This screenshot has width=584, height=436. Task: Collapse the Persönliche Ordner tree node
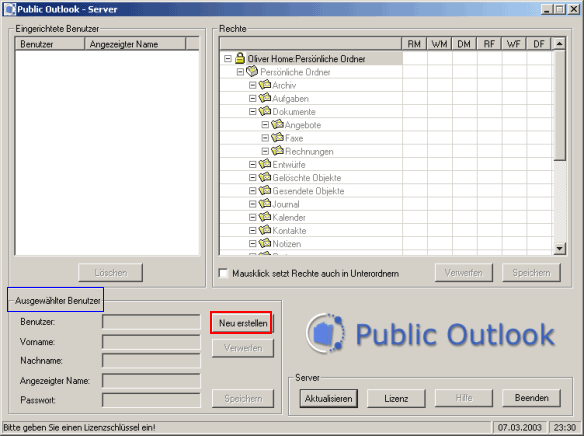[240, 71]
